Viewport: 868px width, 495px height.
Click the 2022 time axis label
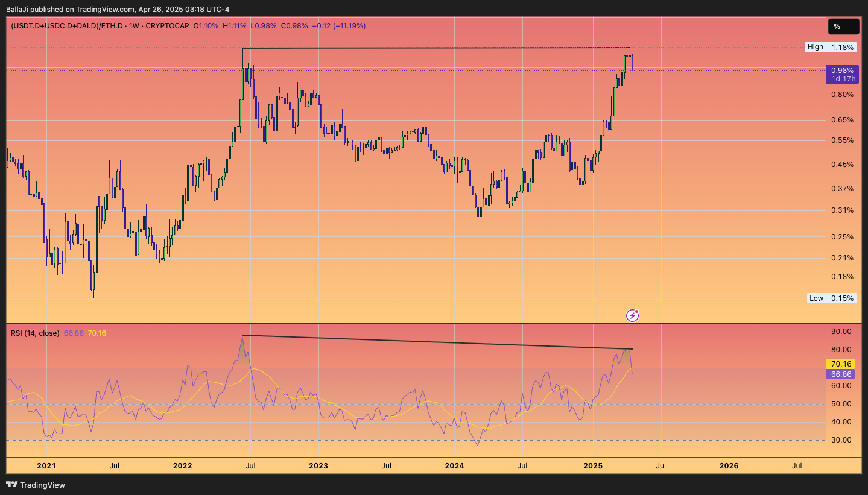[182, 466]
